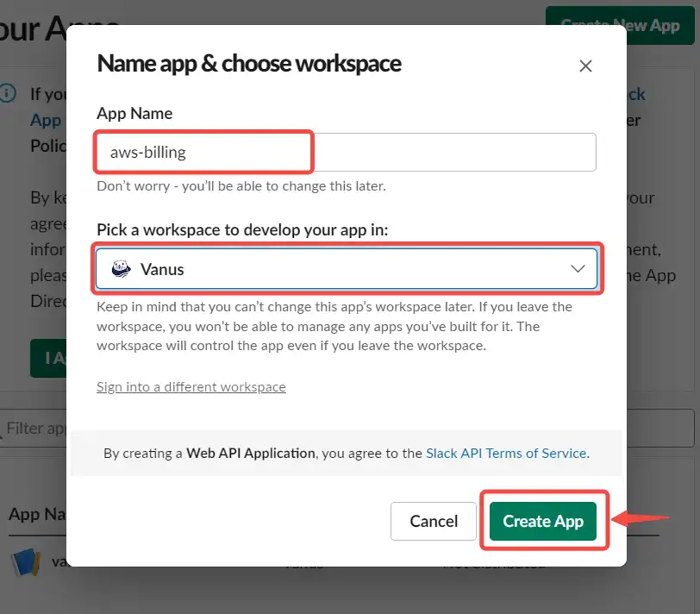Click 'Pick a workspace to develop' label
The image size is (700, 614).
(x=242, y=230)
